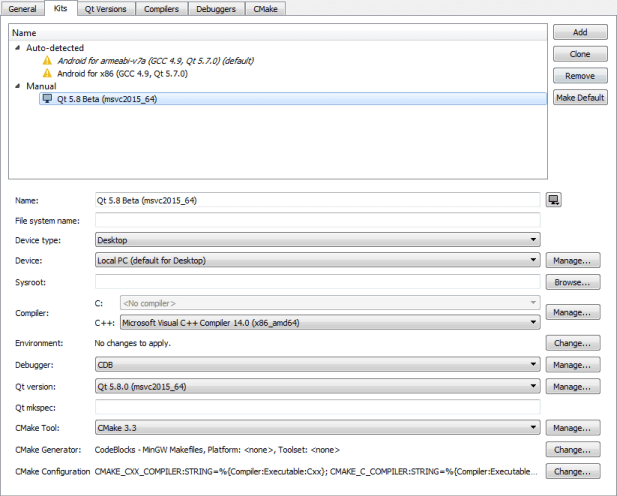Click the Qt mkspec input field
This screenshot has height=496, width=617.
click(x=318, y=407)
